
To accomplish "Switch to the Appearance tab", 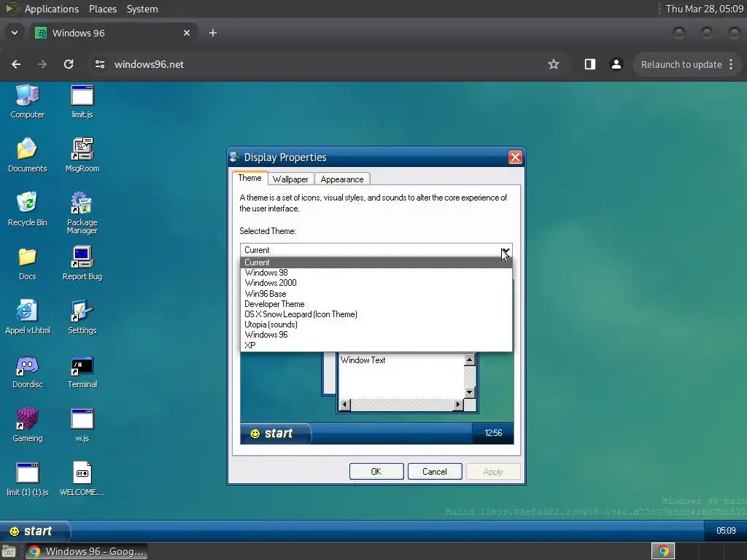I will (x=341, y=179).
